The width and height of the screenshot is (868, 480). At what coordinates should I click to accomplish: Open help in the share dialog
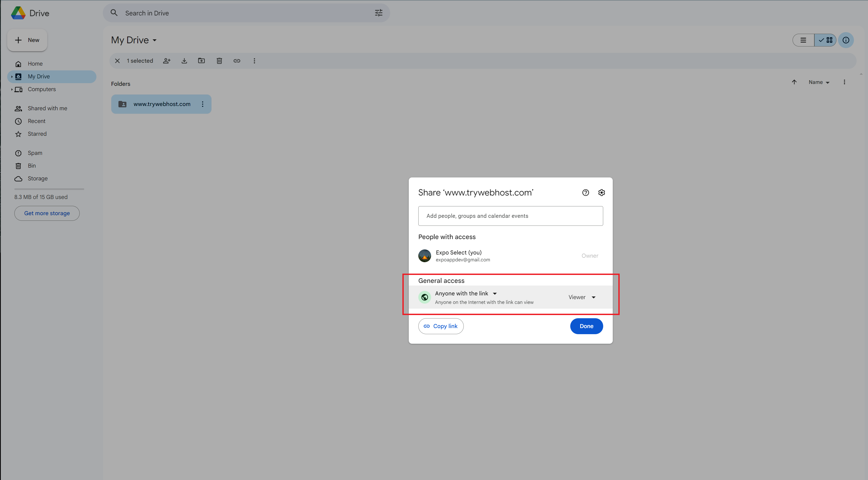(x=585, y=193)
